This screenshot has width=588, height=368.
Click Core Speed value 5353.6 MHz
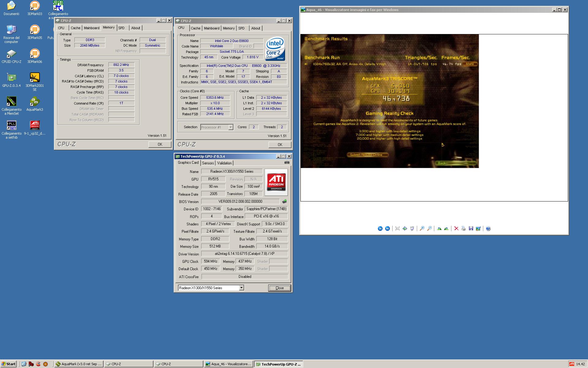point(215,98)
